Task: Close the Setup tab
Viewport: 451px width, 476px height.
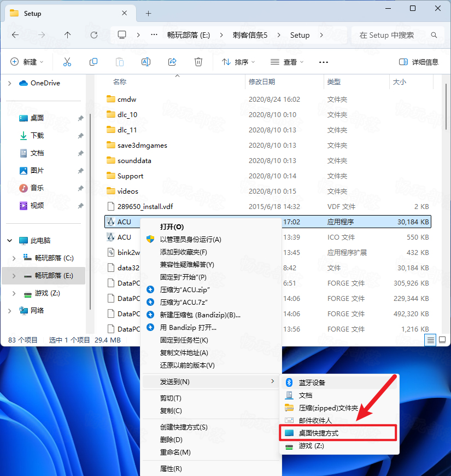Action: point(124,13)
